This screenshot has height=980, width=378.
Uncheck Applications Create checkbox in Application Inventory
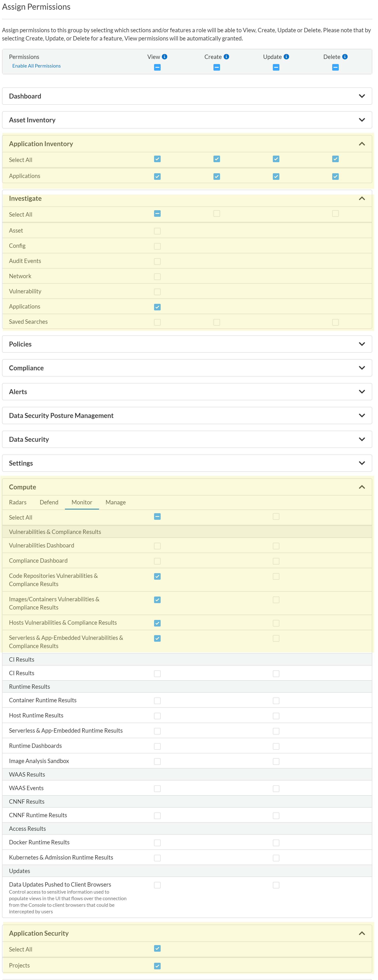tap(217, 177)
